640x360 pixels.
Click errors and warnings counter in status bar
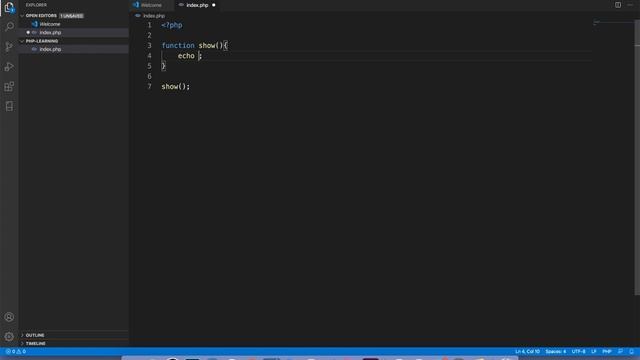pyautogui.click(x=16, y=351)
